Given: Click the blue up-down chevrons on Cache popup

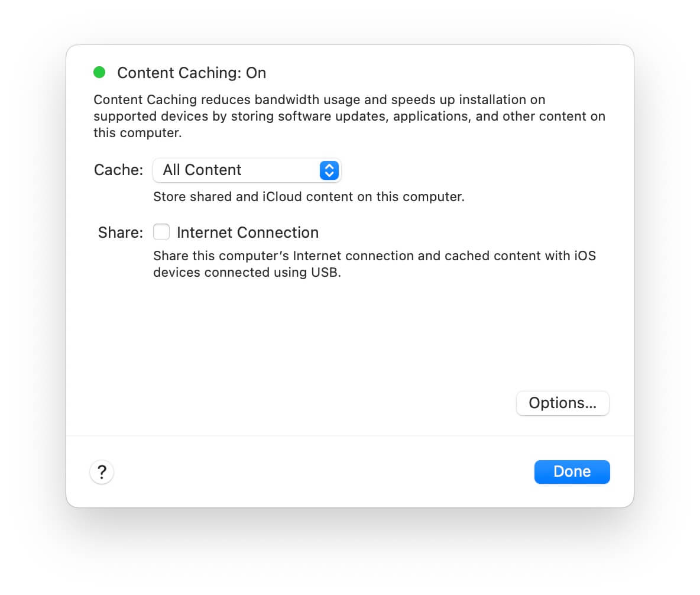Looking at the screenshot, I should coord(329,170).
